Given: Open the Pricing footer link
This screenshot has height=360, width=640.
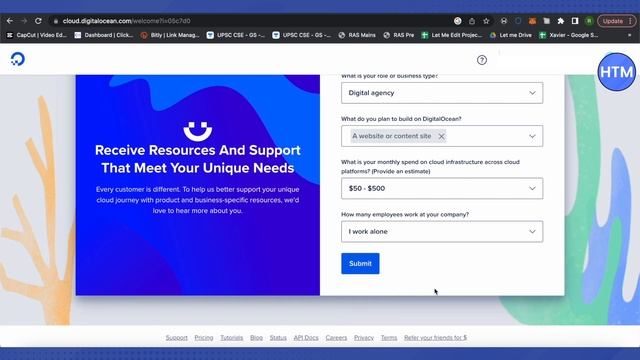Looking at the screenshot, I should pos(204,338).
